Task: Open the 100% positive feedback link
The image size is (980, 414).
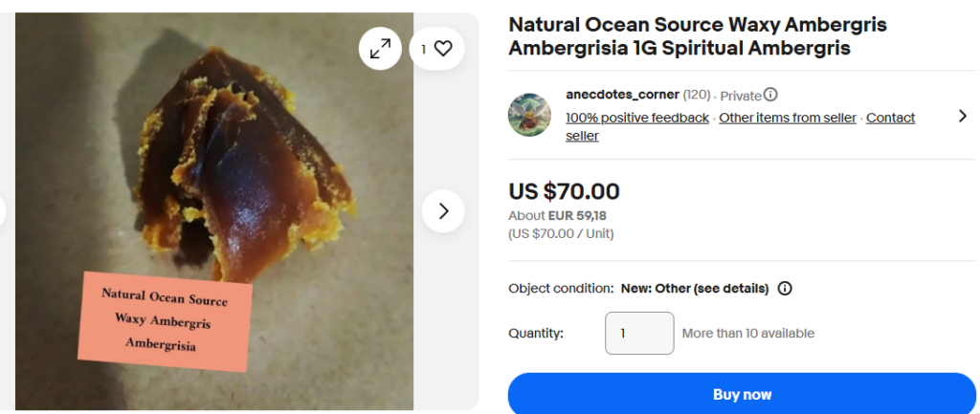Action: click(637, 118)
